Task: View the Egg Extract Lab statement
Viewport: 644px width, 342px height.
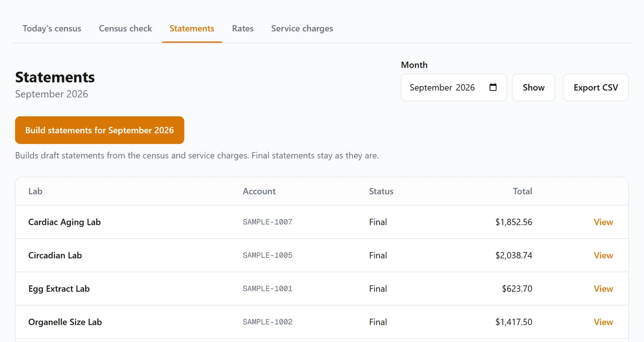Action: tap(603, 289)
